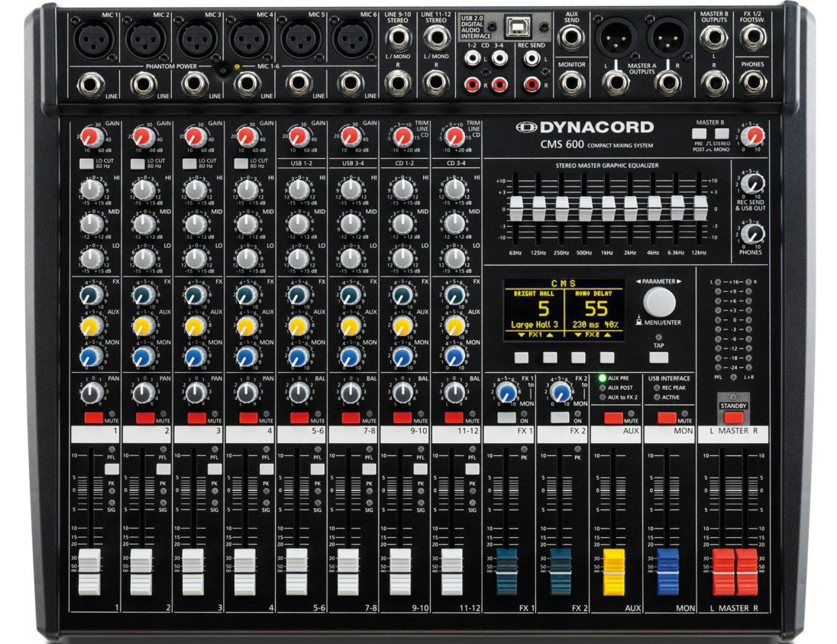
Task: Click the MIC 6 XLR input socket
Action: point(352,39)
